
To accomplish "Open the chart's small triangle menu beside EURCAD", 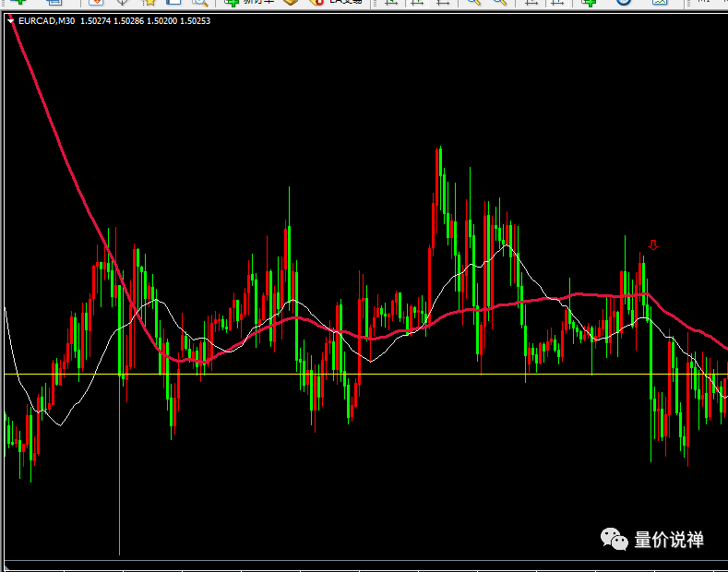I will pos(11,21).
